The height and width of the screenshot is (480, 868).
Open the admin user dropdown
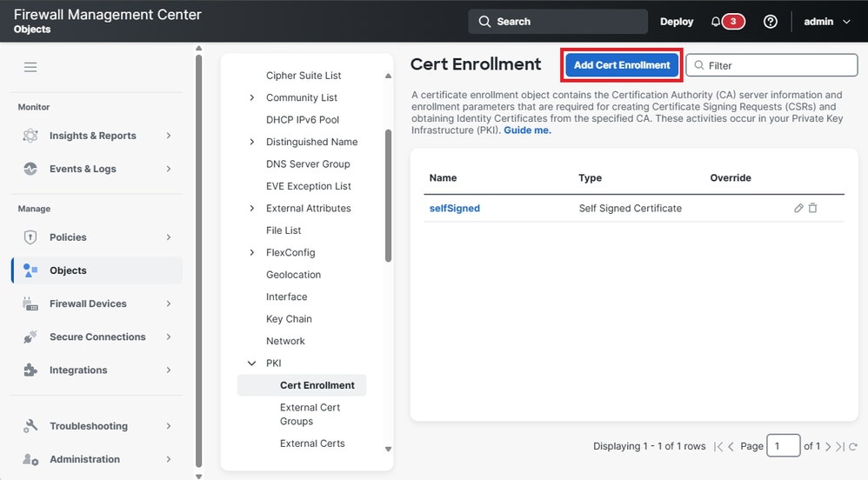tap(826, 22)
